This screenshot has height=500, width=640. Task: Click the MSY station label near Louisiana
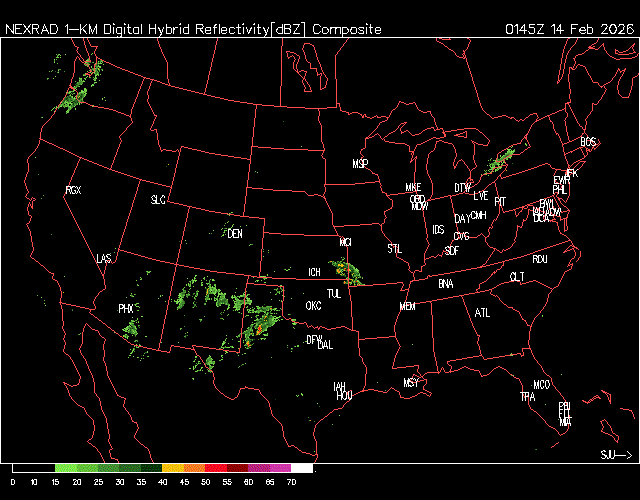(x=411, y=383)
